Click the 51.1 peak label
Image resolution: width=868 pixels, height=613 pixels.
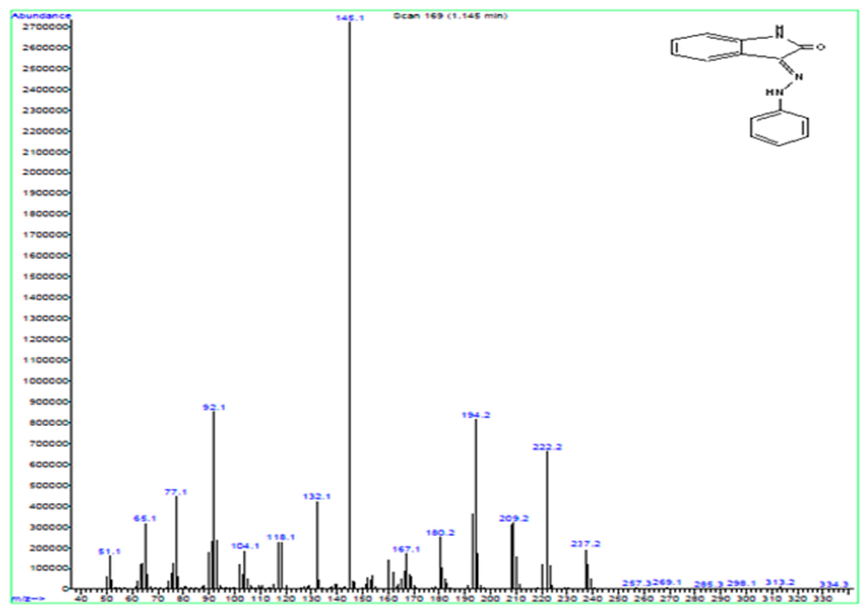point(110,552)
